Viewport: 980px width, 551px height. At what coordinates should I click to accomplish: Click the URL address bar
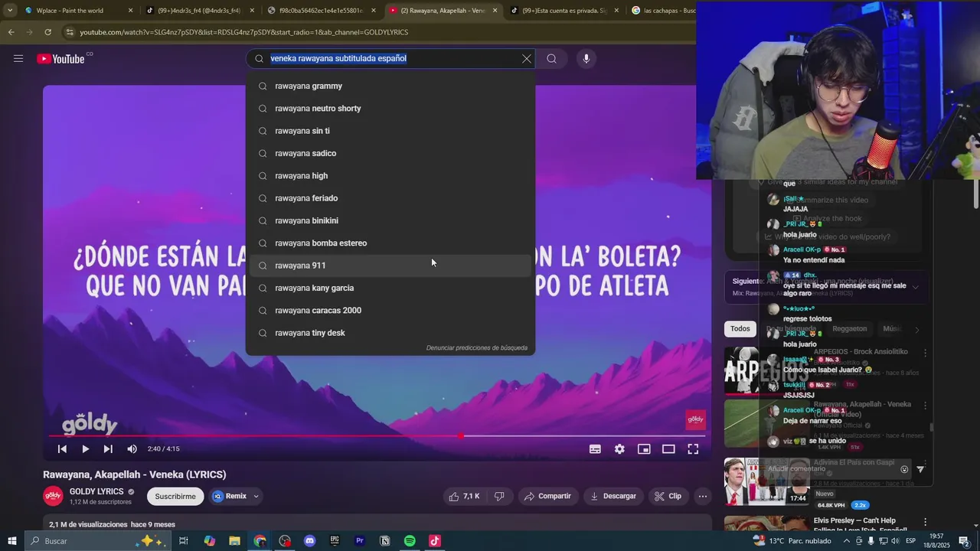click(x=375, y=32)
